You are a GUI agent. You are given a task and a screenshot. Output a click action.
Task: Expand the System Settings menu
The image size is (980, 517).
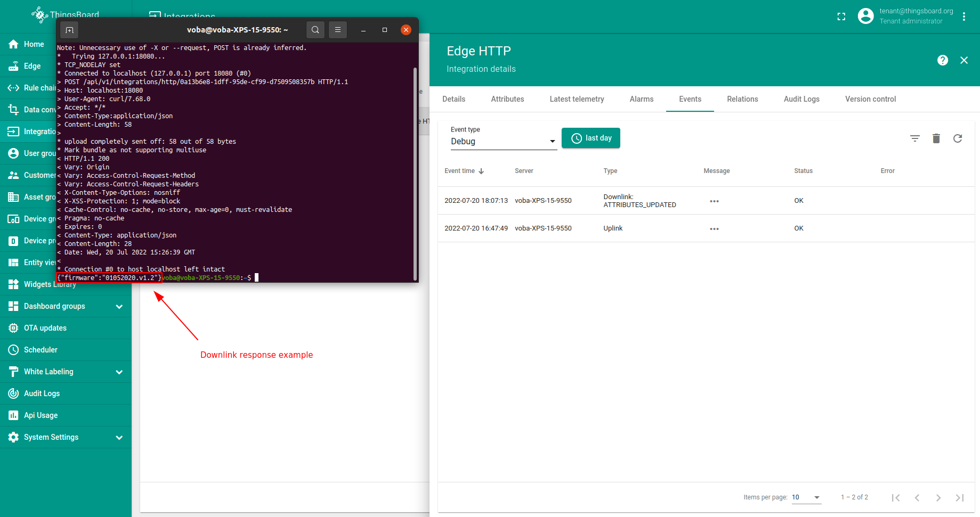click(119, 437)
